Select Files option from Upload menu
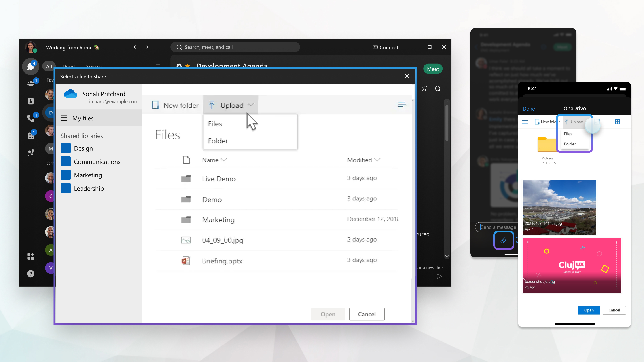The height and width of the screenshot is (362, 644). point(215,123)
